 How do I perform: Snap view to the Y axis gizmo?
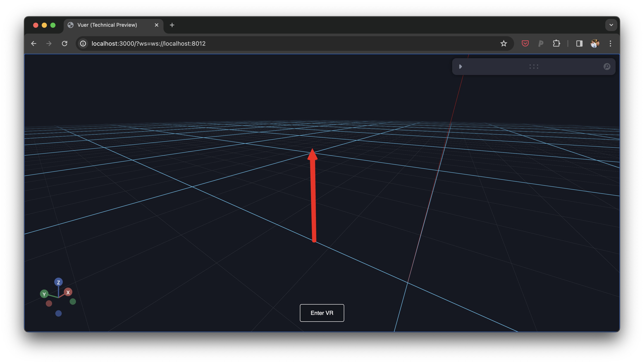[x=44, y=294]
